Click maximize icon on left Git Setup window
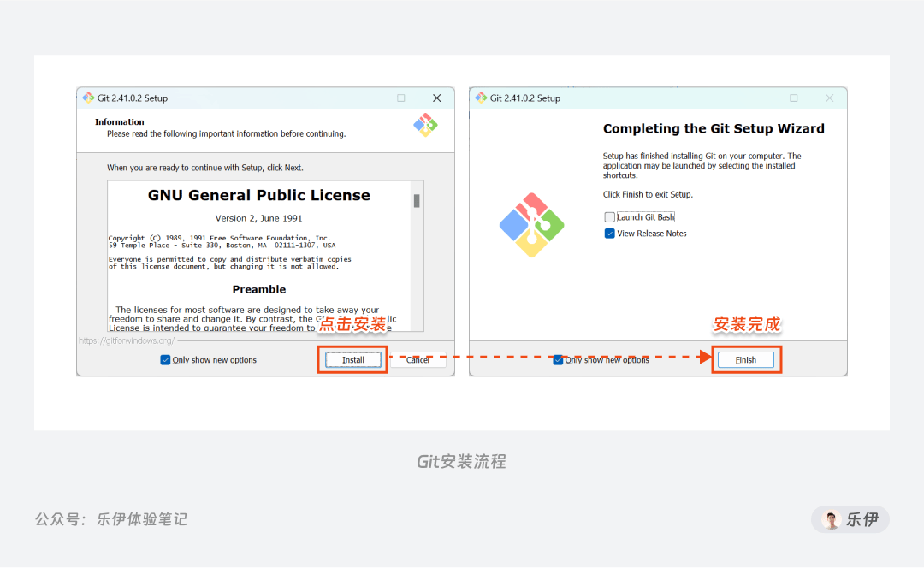This screenshot has height=568, width=924. [400, 98]
